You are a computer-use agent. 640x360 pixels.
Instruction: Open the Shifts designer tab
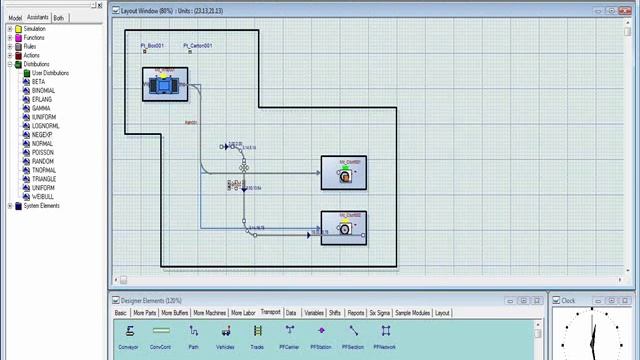point(335,313)
